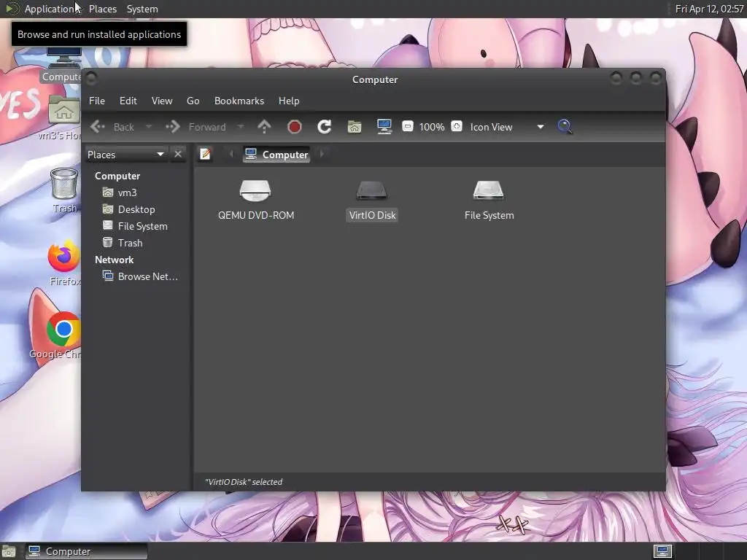
Task: Open the Go menu
Action: 193,101
